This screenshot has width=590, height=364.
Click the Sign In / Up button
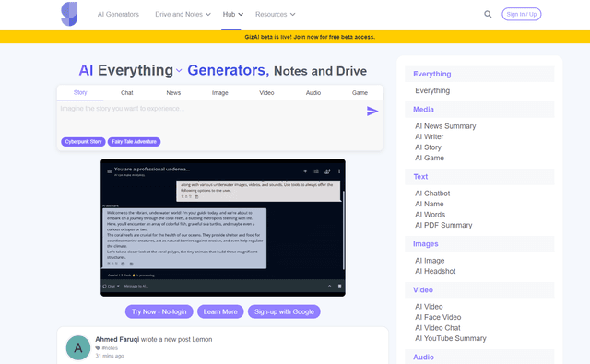(522, 15)
